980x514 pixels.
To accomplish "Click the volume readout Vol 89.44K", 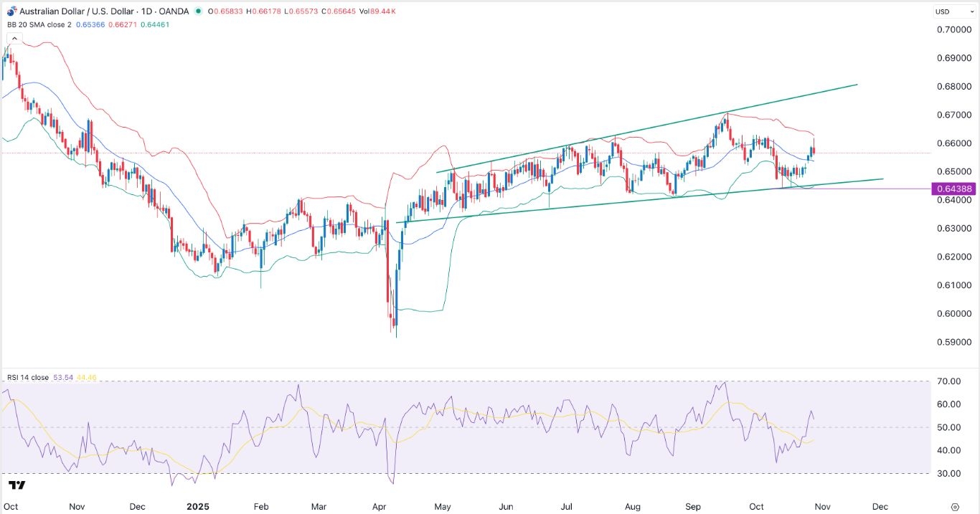I will coord(378,11).
